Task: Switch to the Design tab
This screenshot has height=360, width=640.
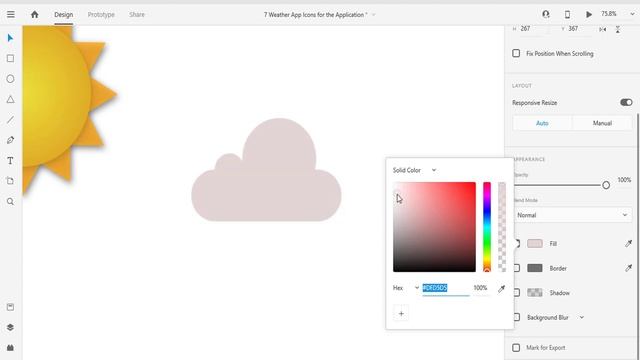Action: 64,15
